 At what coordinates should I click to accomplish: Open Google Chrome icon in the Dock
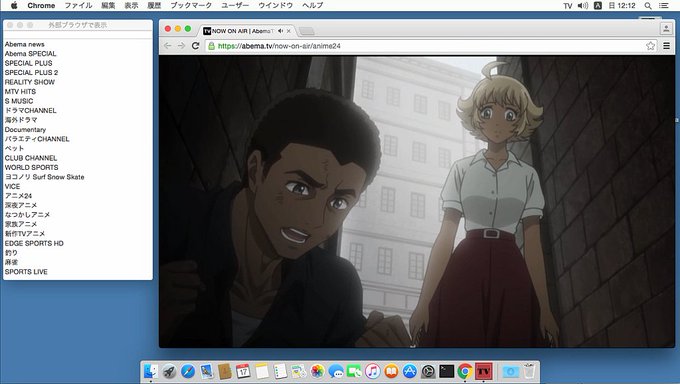tap(465, 371)
